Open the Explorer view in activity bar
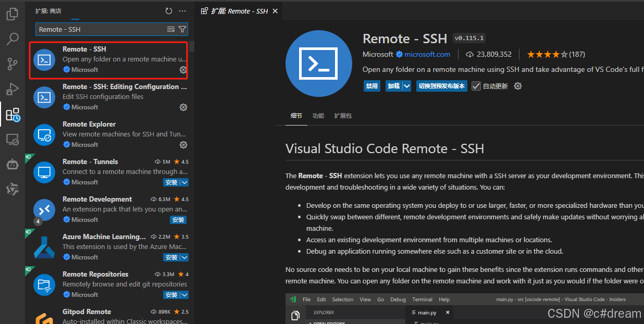 pyautogui.click(x=13, y=14)
